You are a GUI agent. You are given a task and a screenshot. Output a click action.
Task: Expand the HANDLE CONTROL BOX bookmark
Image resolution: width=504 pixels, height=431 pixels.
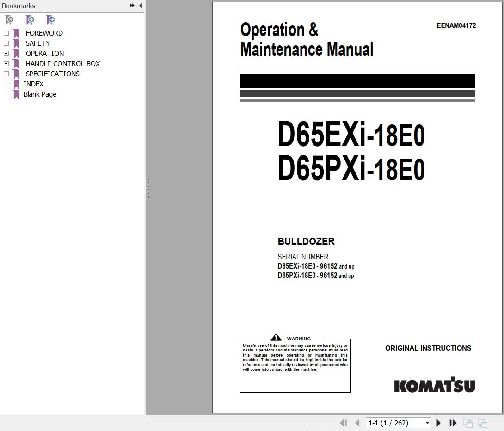pyautogui.click(x=6, y=64)
